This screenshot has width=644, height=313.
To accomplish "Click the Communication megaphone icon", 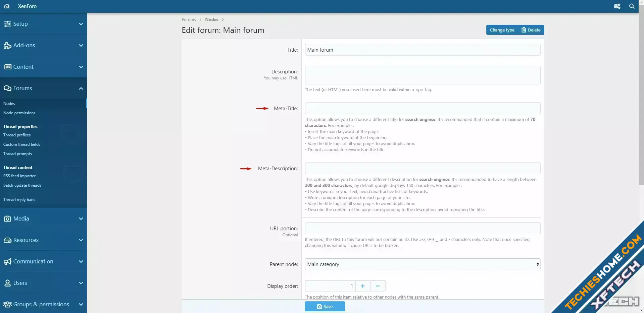I will (7, 261).
